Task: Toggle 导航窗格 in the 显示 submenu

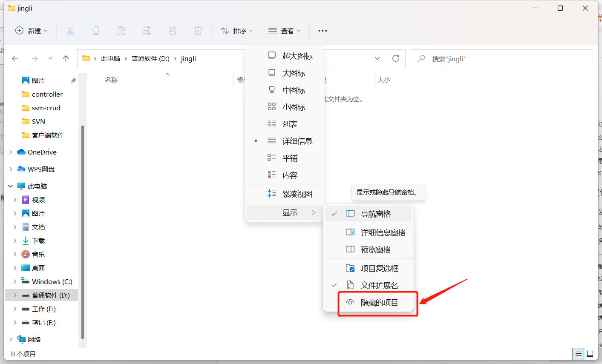Action: [x=369, y=214]
